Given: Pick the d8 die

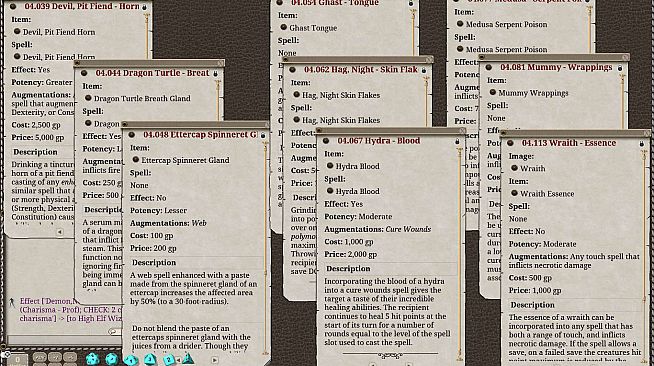Looking at the screenshot, I should pyautogui.click(x=150, y=359).
